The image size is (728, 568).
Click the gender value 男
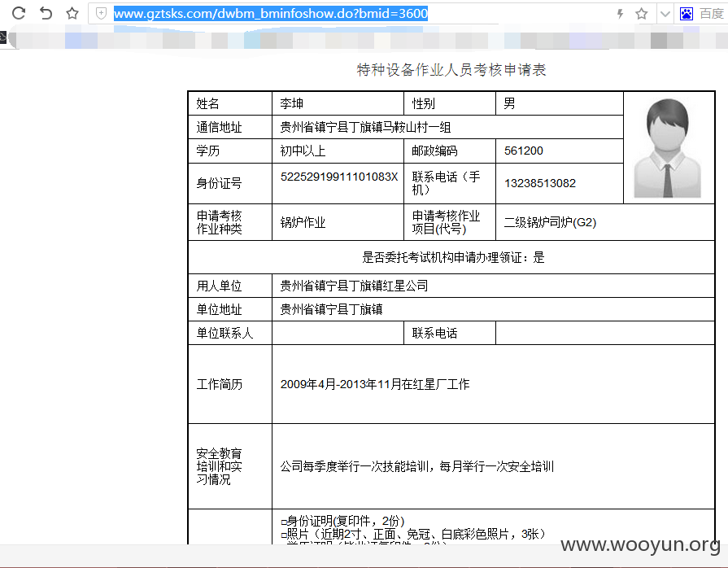[509, 103]
